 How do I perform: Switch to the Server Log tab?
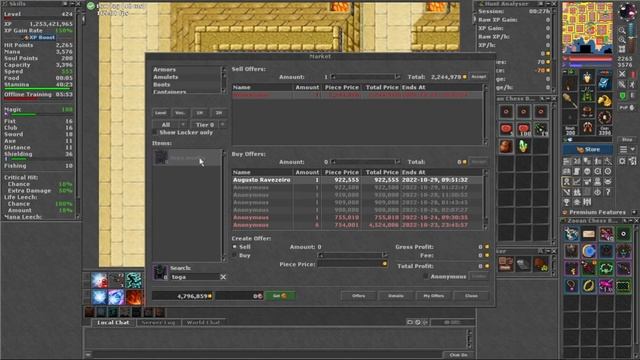158,322
